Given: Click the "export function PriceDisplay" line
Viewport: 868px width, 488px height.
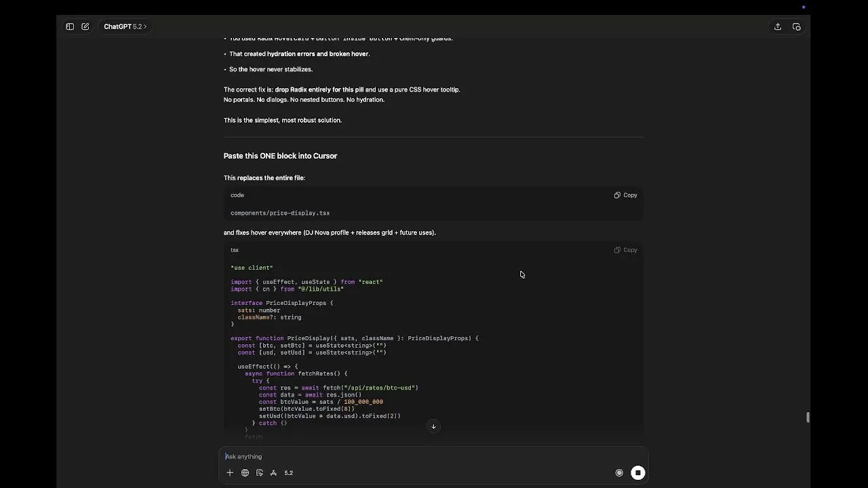Looking at the screenshot, I should (x=355, y=338).
